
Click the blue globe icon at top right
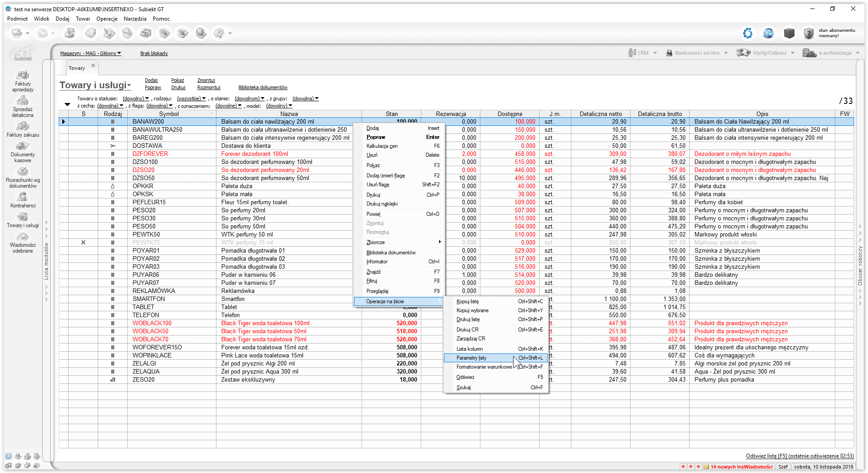pos(768,33)
